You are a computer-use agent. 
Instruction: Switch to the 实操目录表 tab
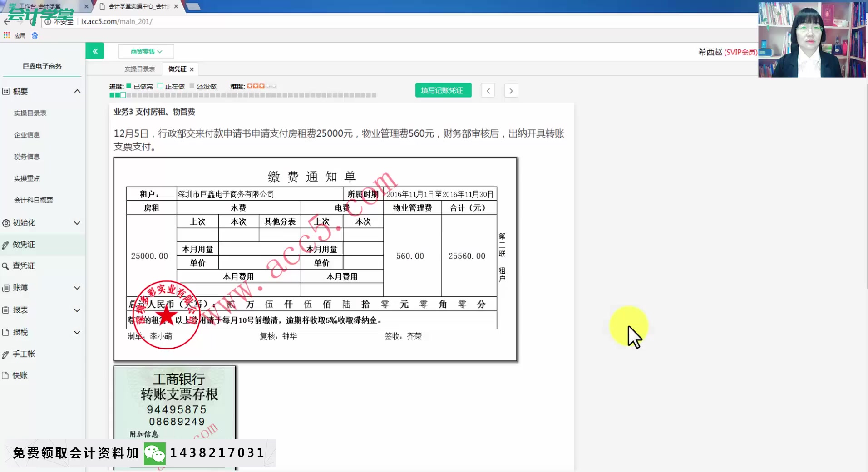(x=139, y=69)
